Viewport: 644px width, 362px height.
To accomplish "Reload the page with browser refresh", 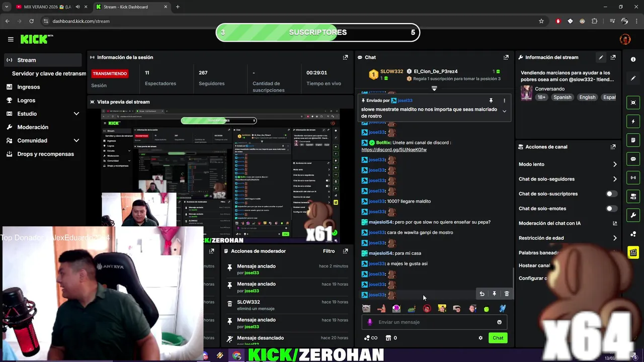I will click(x=31, y=21).
